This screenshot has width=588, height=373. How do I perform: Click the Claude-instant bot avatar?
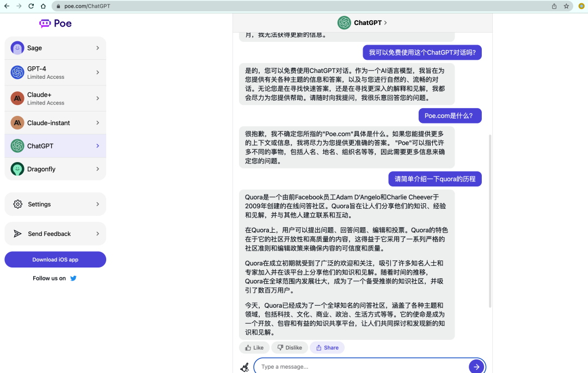coord(17,123)
